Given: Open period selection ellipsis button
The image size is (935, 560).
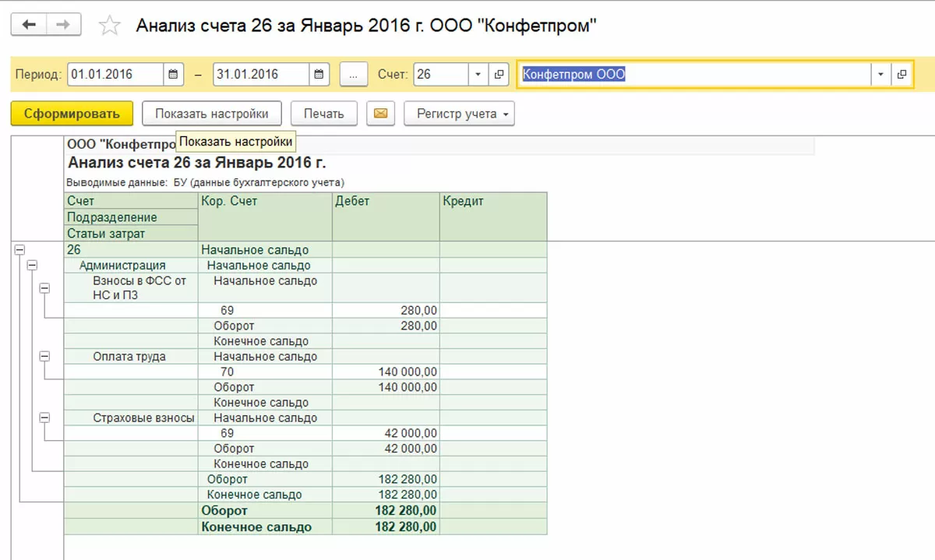Looking at the screenshot, I should (353, 75).
